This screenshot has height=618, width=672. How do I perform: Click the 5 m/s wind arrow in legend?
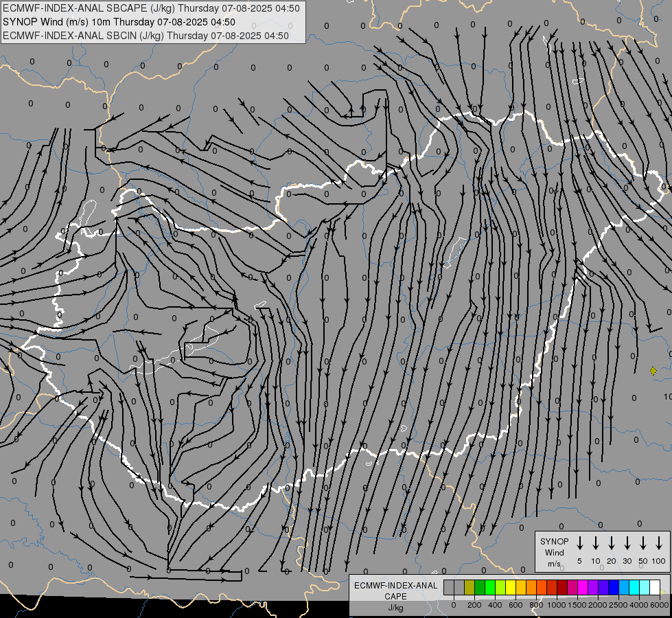(x=580, y=543)
